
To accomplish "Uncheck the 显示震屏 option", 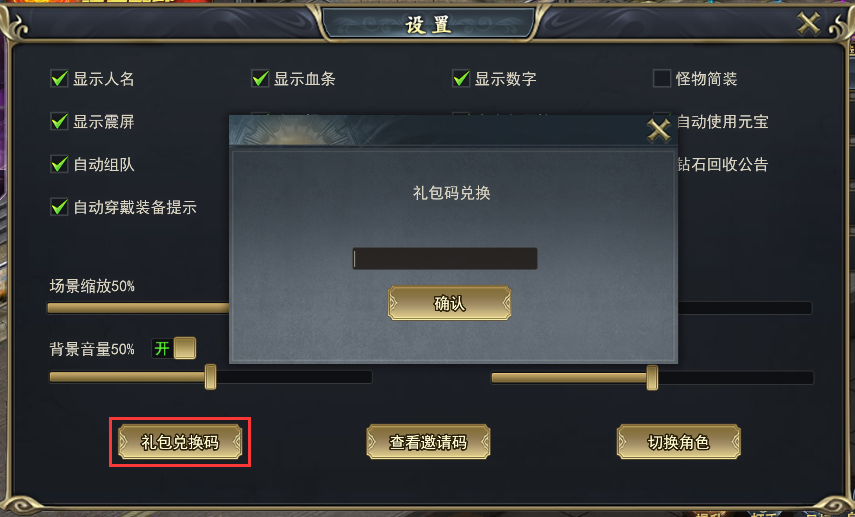I will [x=59, y=121].
